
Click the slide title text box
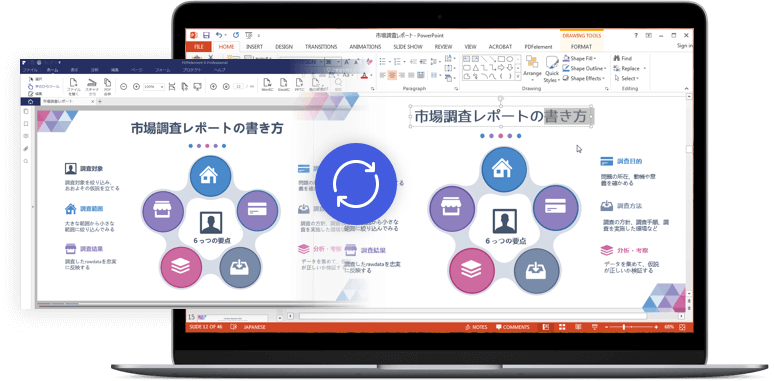(x=501, y=116)
